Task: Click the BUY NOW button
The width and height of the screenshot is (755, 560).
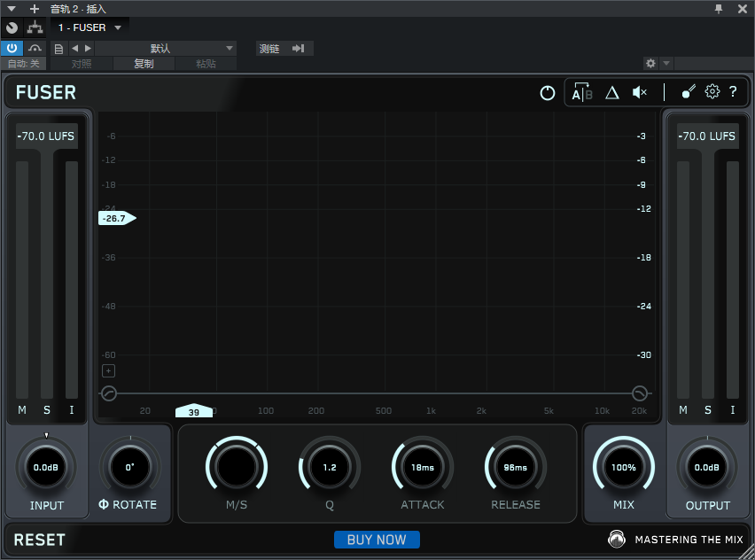Action: pos(377,540)
